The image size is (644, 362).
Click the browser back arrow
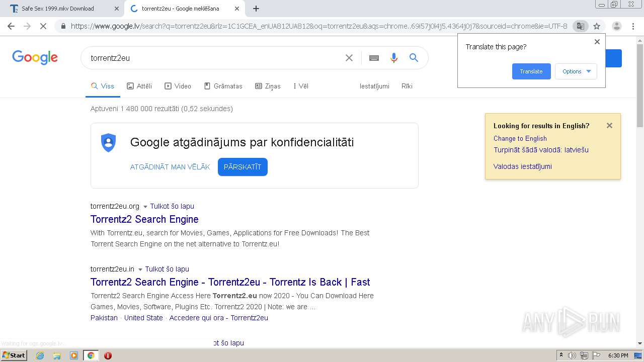coord(11,26)
